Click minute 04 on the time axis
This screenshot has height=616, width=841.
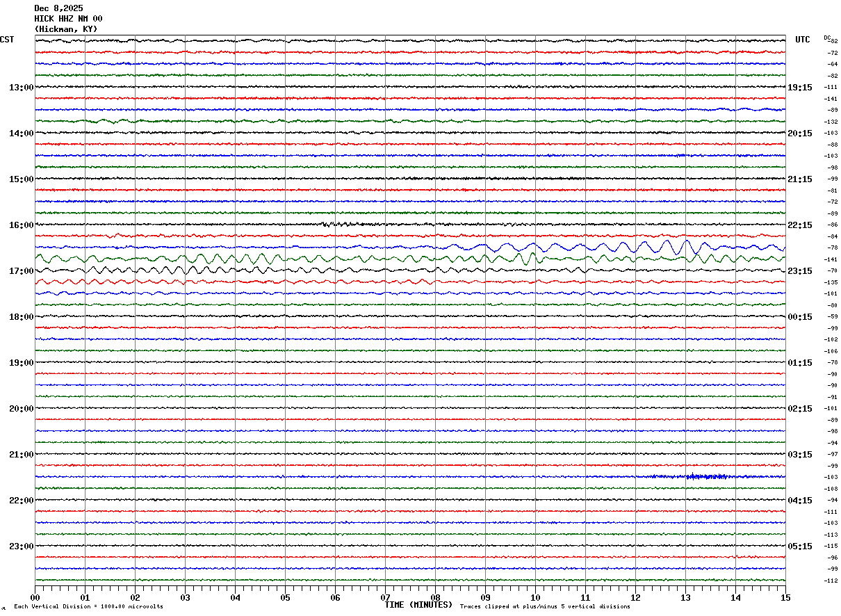click(x=235, y=597)
